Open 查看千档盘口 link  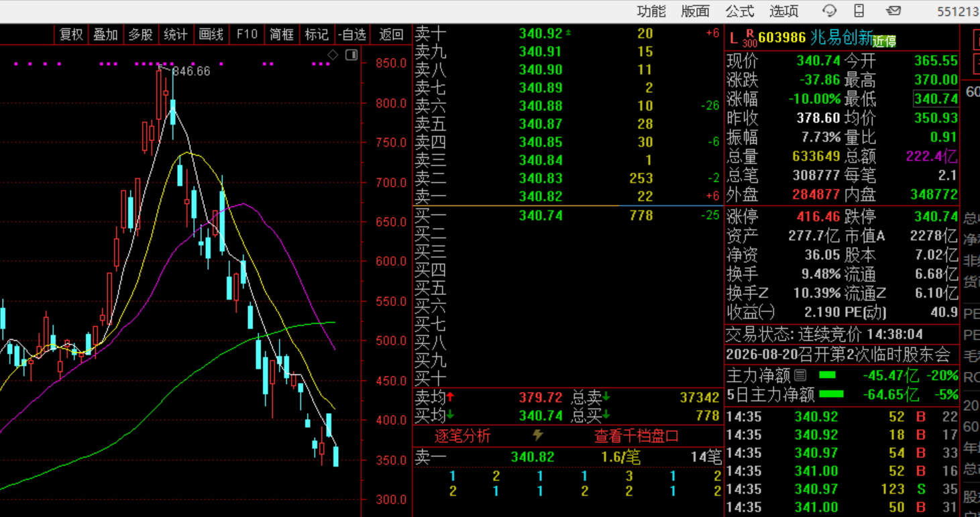point(637,436)
